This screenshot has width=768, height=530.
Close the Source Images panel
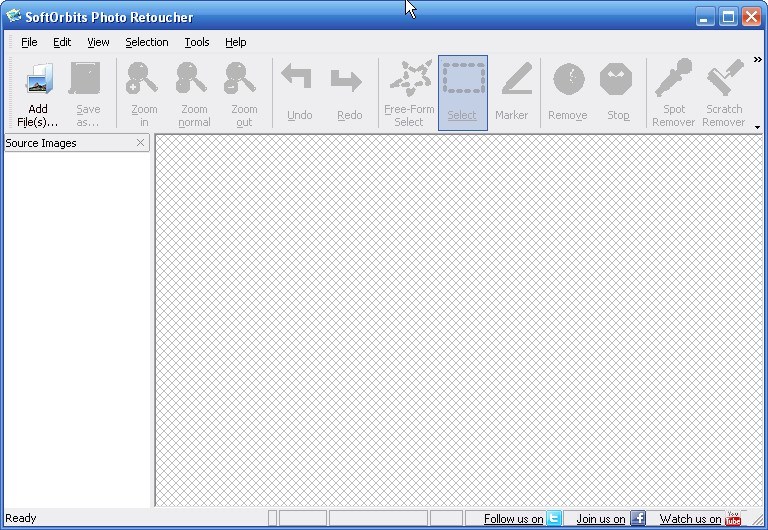(x=141, y=143)
